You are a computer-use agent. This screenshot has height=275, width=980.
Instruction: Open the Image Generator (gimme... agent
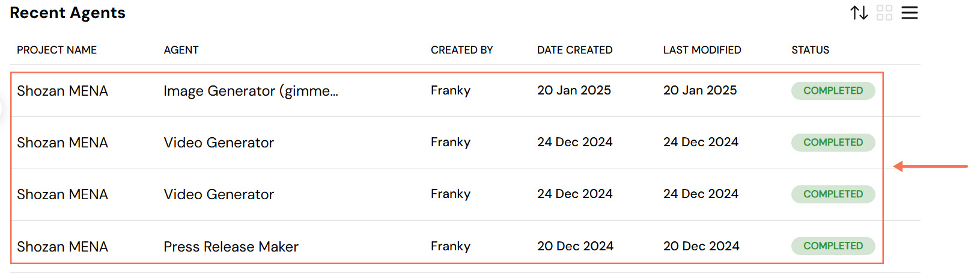pos(251,91)
